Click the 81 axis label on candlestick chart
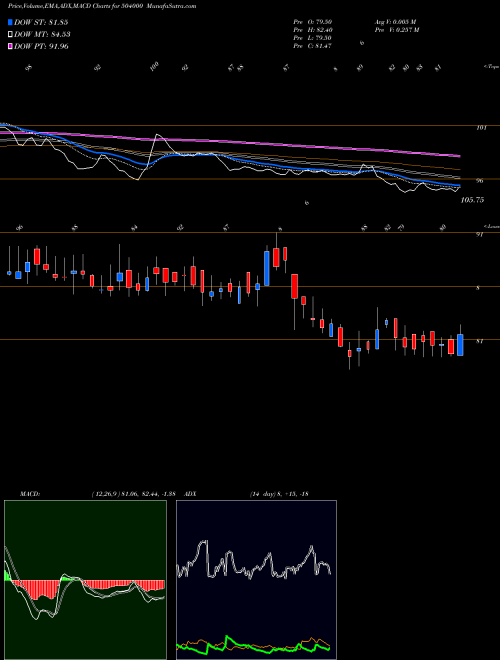The image size is (500, 660). 479,341
